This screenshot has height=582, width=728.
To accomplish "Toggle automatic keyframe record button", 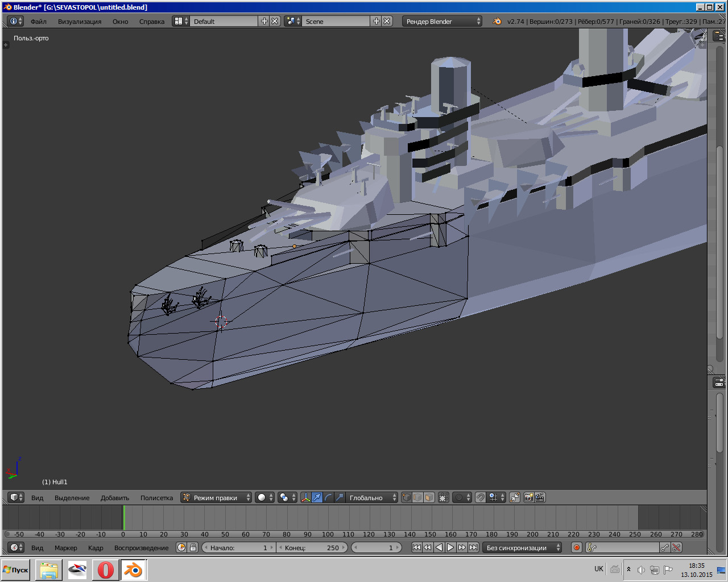I will (x=576, y=547).
